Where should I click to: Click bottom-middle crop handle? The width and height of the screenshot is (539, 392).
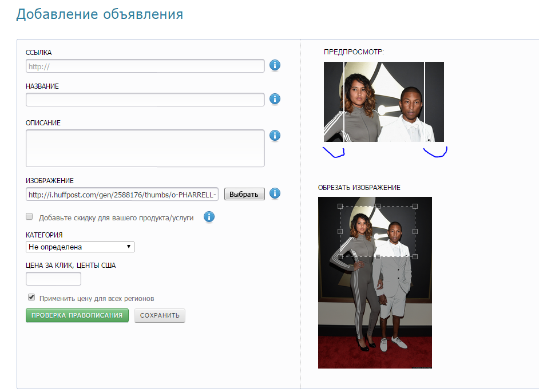pyautogui.click(x=378, y=256)
